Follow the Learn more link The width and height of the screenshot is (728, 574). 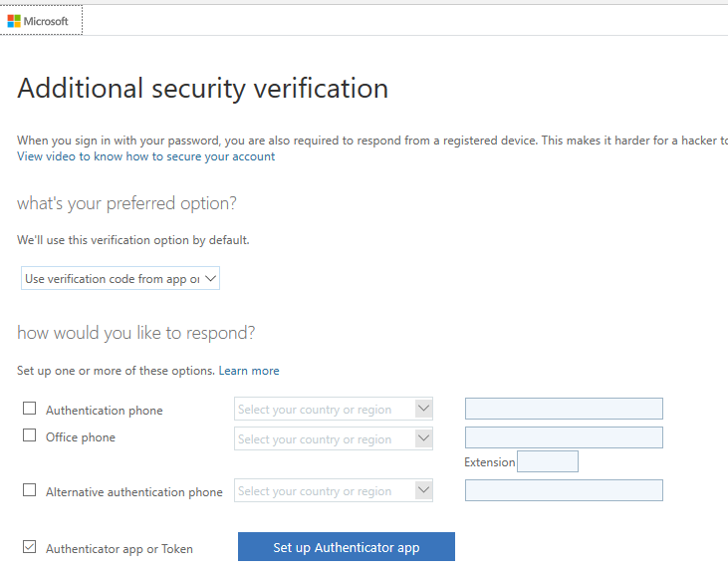pos(249,371)
